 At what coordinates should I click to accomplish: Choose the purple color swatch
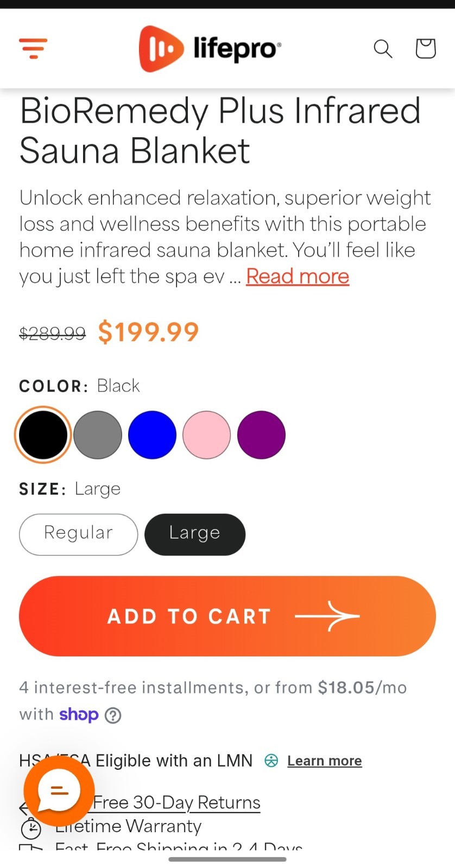261,435
